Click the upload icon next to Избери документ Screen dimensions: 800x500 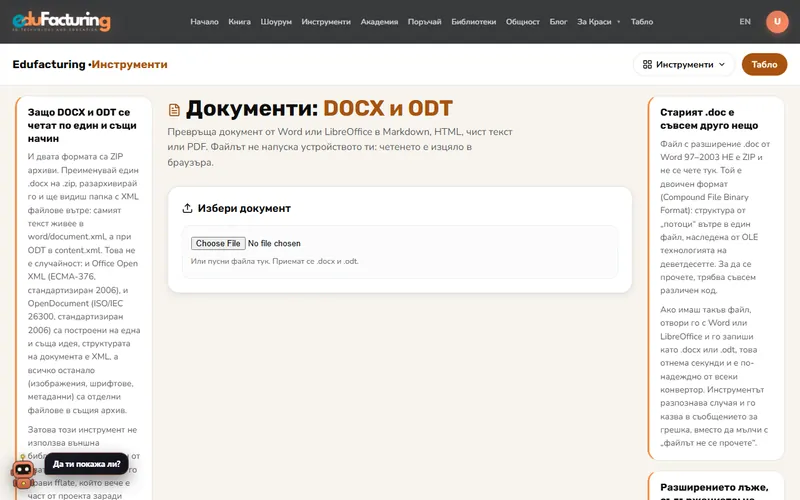click(187, 208)
